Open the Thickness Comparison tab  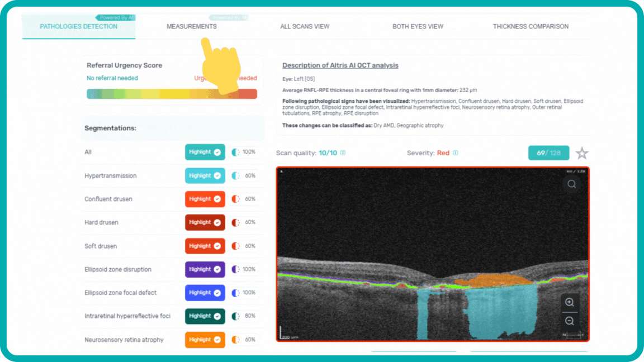tap(531, 26)
